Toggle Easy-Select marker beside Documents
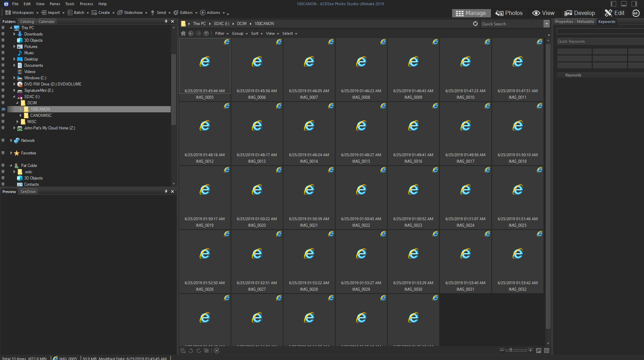Viewport: 644px width, 360px height. point(3,65)
